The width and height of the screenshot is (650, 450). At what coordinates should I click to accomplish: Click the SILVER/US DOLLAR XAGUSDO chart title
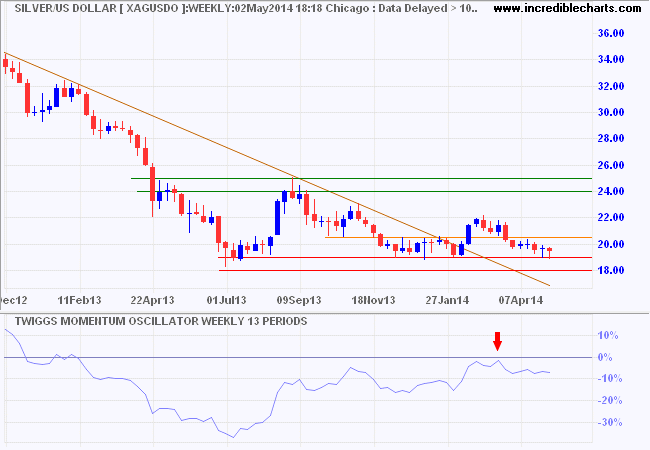pyautogui.click(x=246, y=8)
